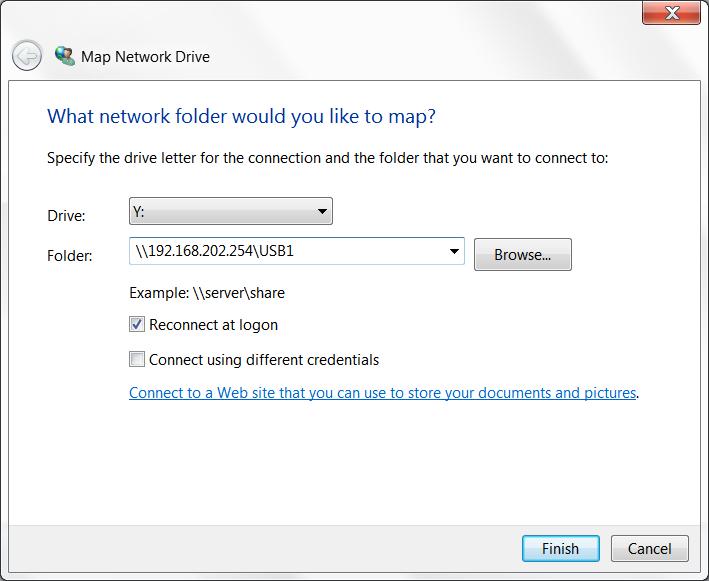
Task: Click the "What network folder" heading
Action: 241,116
